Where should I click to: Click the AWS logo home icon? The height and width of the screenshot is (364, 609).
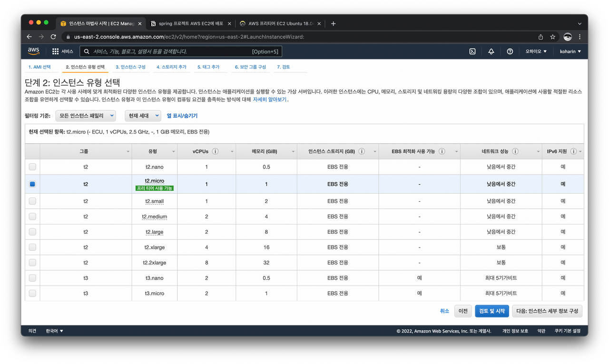coord(33,51)
